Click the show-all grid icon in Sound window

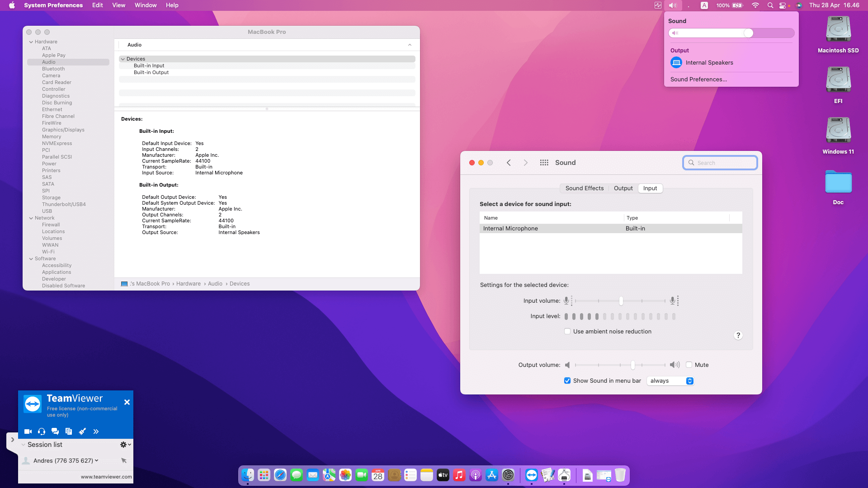[x=544, y=163]
